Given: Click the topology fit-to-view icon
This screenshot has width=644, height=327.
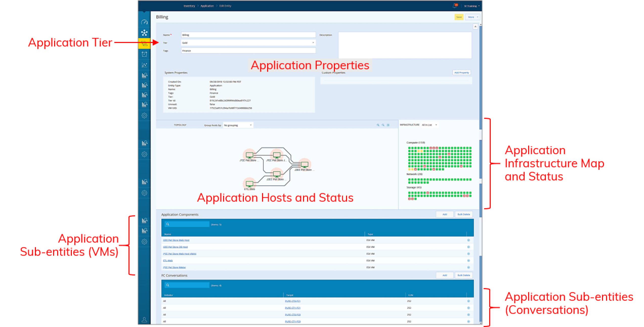Looking at the screenshot, I should click(x=388, y=125).
